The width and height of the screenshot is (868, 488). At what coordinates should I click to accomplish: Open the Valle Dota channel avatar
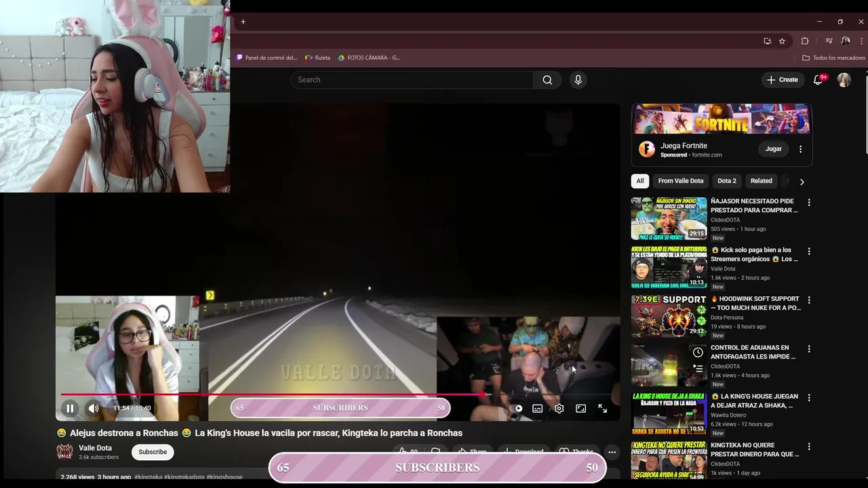pos(64,452)
